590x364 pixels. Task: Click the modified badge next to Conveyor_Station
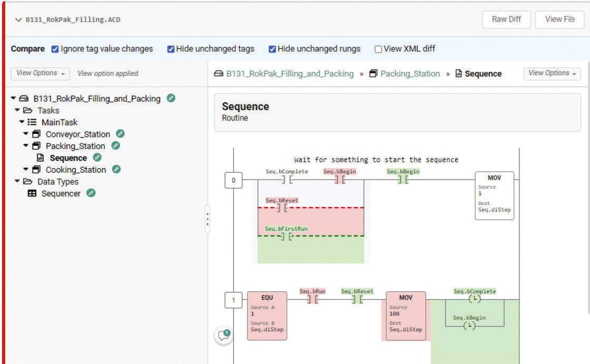coord(120,134)
